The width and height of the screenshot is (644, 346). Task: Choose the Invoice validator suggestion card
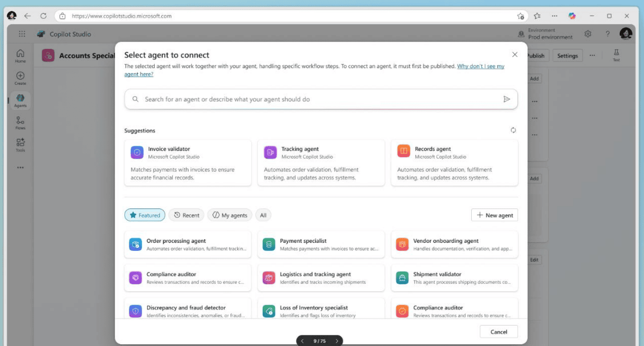tap(188, 162)
